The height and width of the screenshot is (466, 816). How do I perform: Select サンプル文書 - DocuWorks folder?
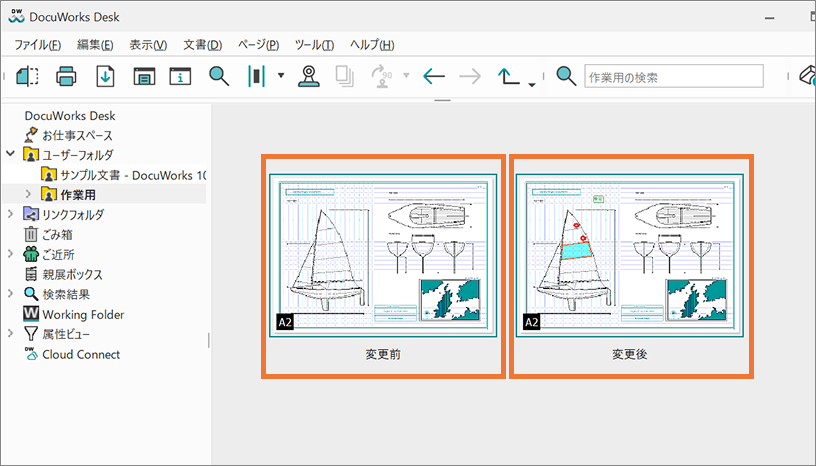133,175
